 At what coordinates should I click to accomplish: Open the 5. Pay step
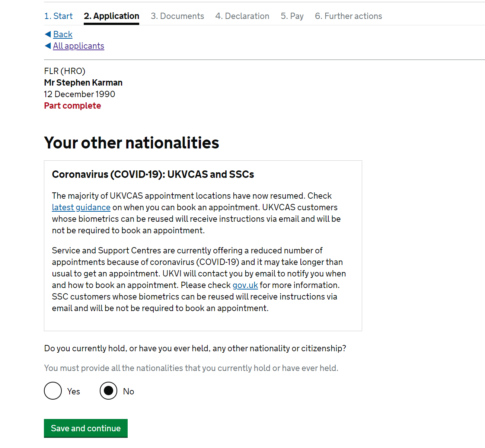[292, 16]
